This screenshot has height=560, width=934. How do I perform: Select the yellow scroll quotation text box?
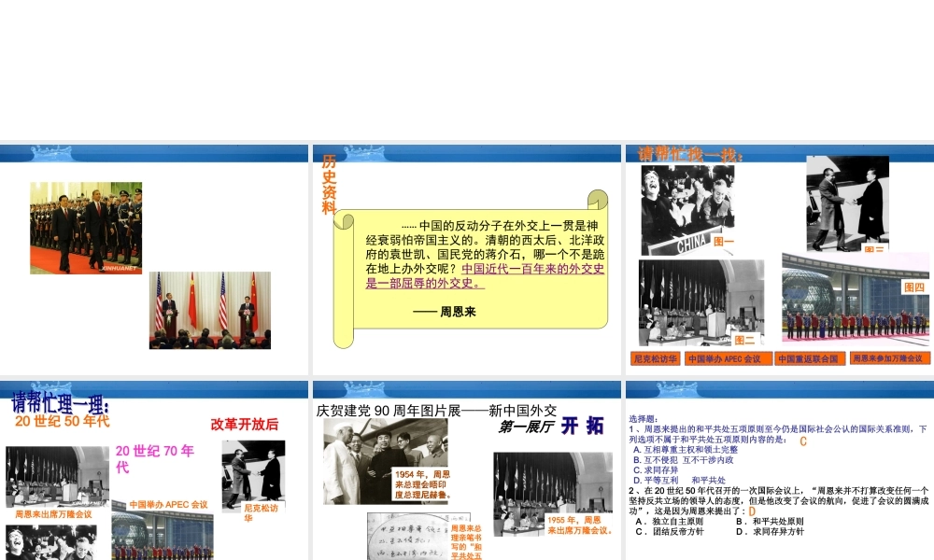471,269
